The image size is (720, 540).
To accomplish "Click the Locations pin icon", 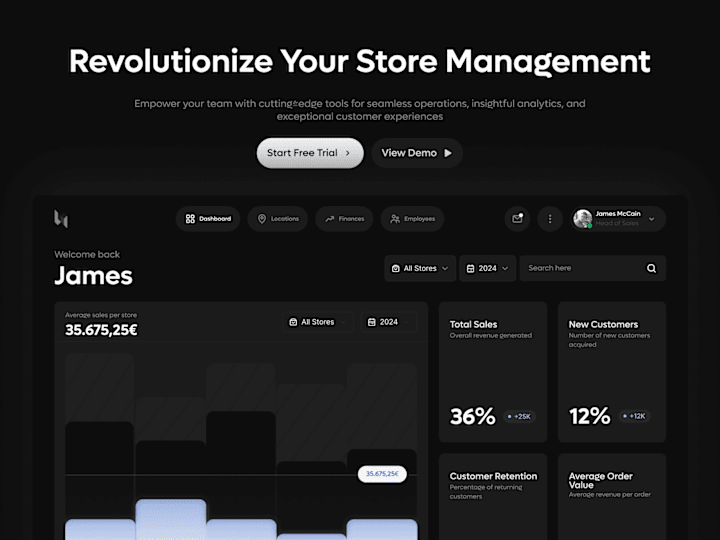I will point(262,219).
